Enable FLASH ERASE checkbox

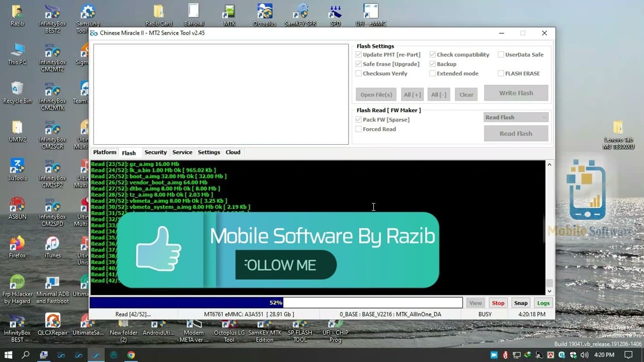(519, 73)
